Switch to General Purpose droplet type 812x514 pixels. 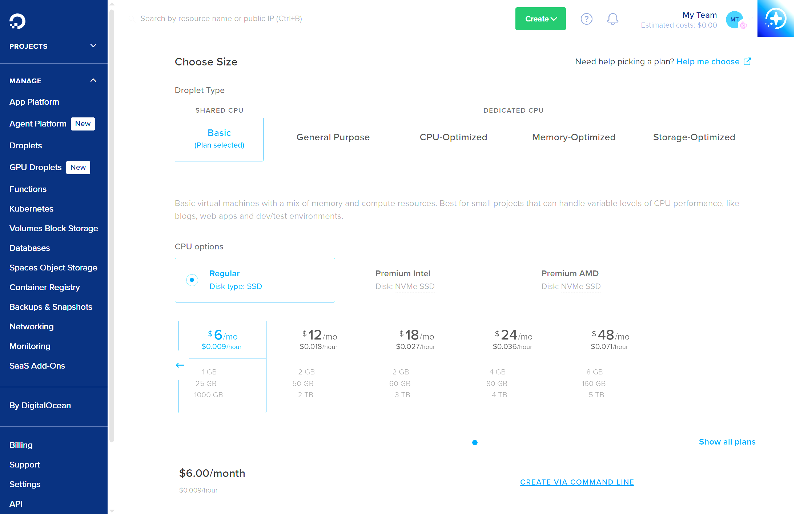pos(333,137)
